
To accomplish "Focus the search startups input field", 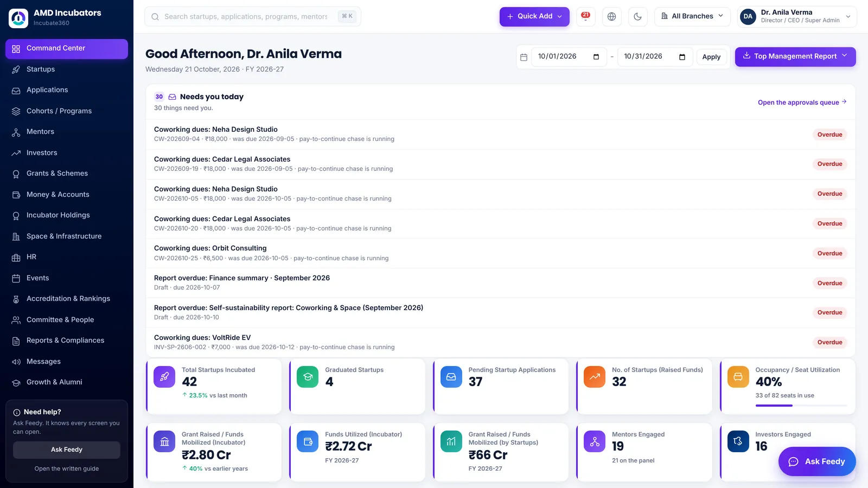I will point(253,16).
